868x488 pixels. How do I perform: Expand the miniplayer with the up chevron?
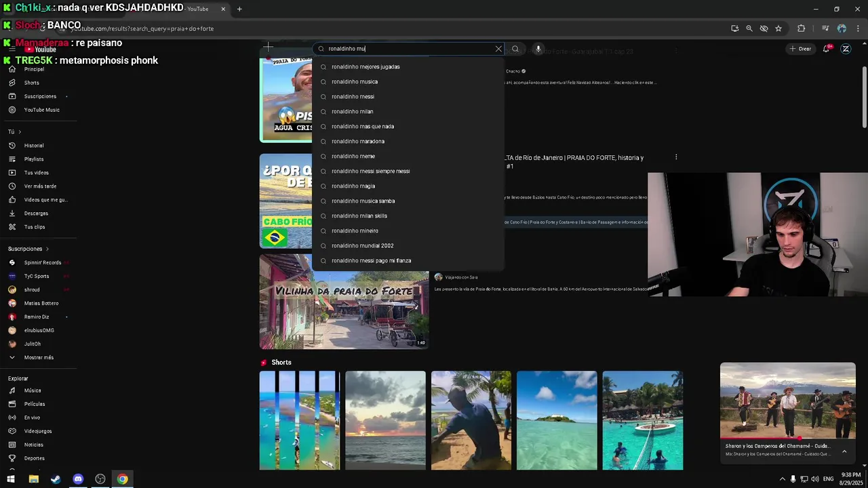coord(844,451)
